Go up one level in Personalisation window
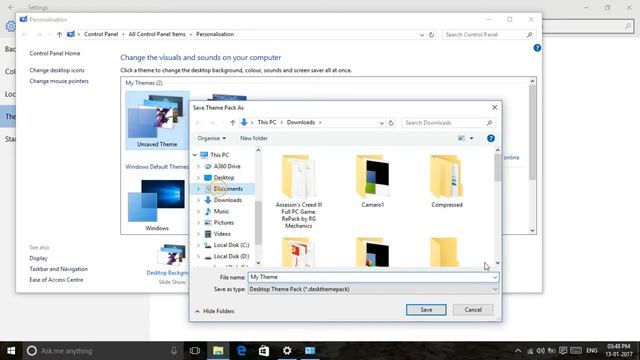The height and width of the screenshot is (360, 640). pos(59,35)
